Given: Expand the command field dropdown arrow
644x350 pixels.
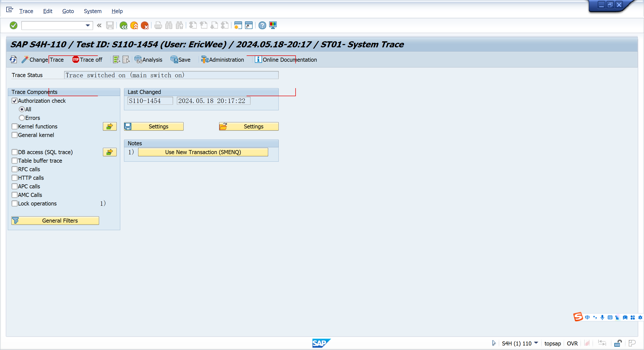Looking at the screenshot, I should click(88, 25).
